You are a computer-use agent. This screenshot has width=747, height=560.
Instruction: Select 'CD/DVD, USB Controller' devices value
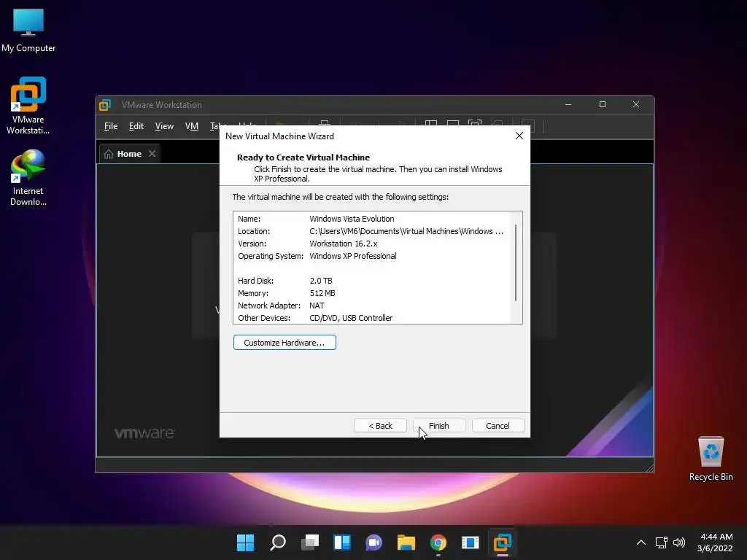(351, 318)
